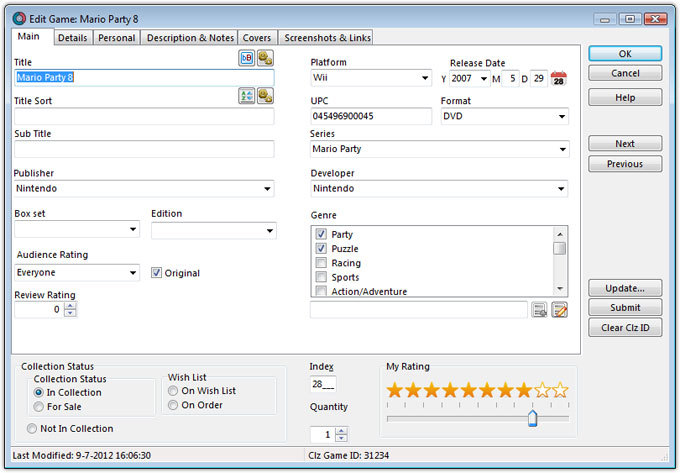Click the new genre entry field
Viewport: 680px width, 473px height.
[x=419, y=310]
